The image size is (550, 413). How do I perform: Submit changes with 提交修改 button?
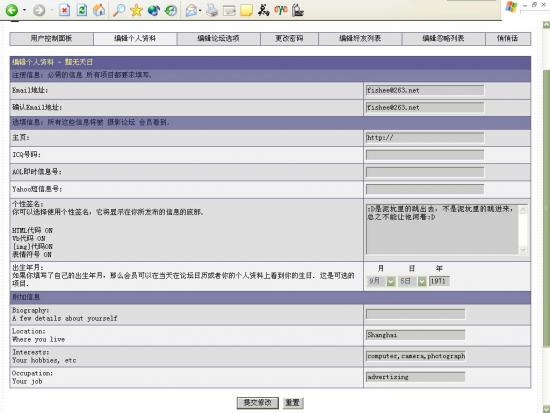[258, 403]
